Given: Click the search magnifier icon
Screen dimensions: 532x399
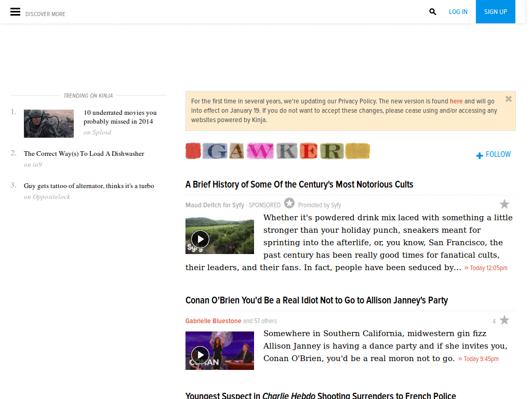Looking at the screenshot, I should (x=433, y=12).
